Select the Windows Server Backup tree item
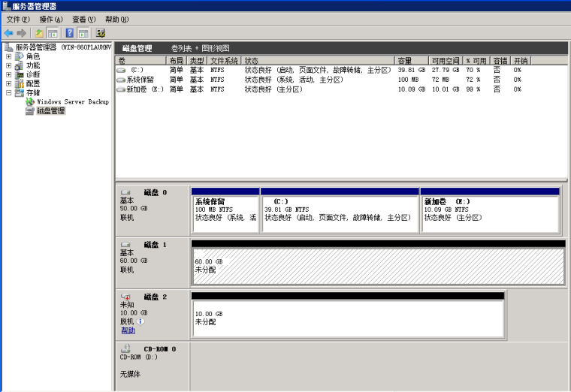 coord(73,102)
